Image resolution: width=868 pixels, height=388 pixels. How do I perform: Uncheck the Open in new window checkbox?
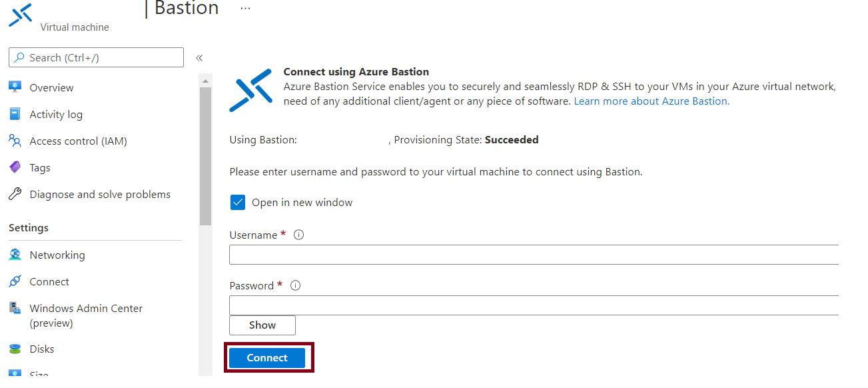pyautogui.click(x=238, y=202)
